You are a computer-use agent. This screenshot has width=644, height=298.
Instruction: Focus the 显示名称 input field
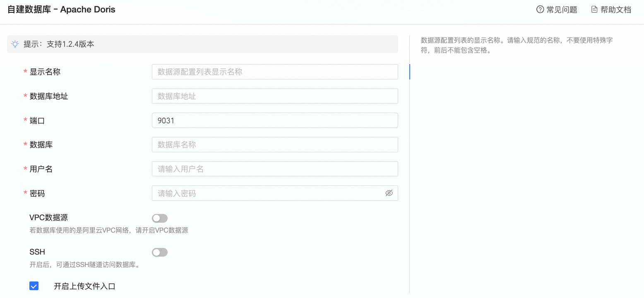[x=275, y=72]
